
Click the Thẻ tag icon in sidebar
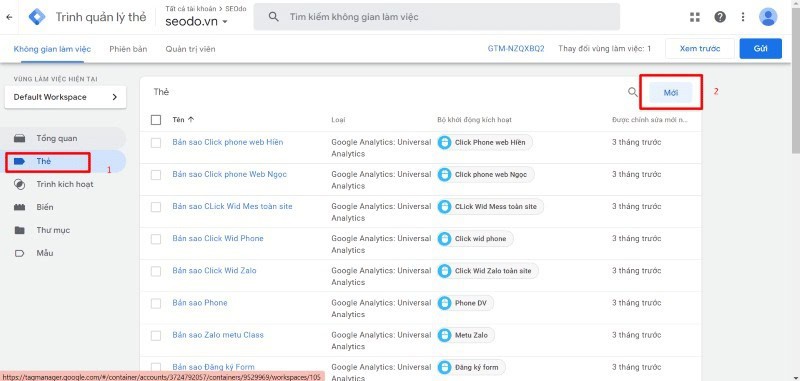coord(19,161)
